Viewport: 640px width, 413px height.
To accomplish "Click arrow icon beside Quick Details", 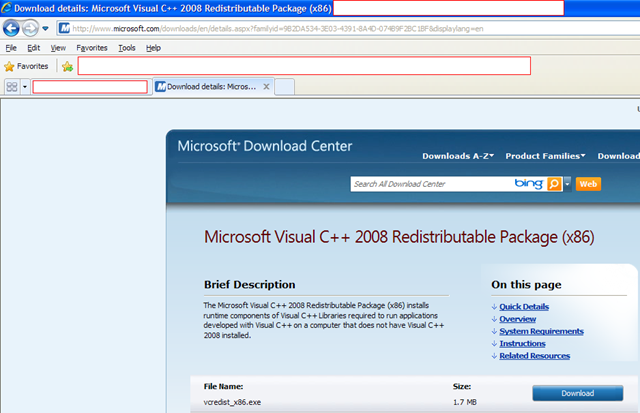I will click(x=494, y=307).
